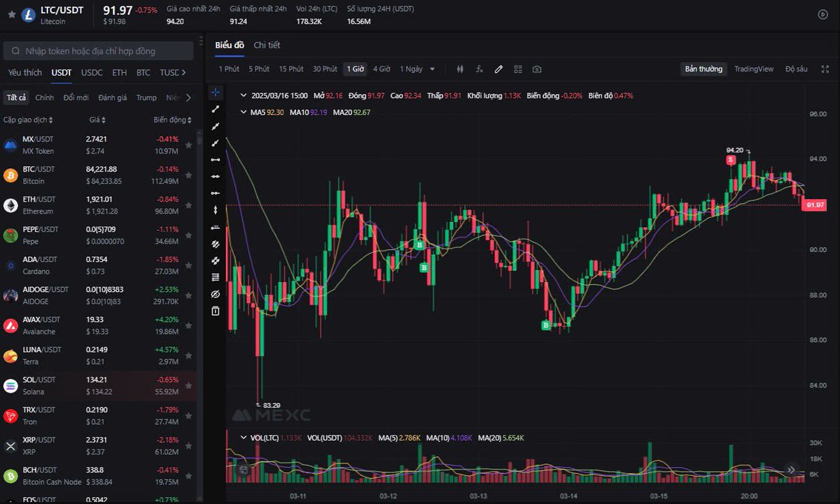Viewport: 840px width, 504px height.
Task: Click the Pepe frog coin icon
Action: coord(10,235)
